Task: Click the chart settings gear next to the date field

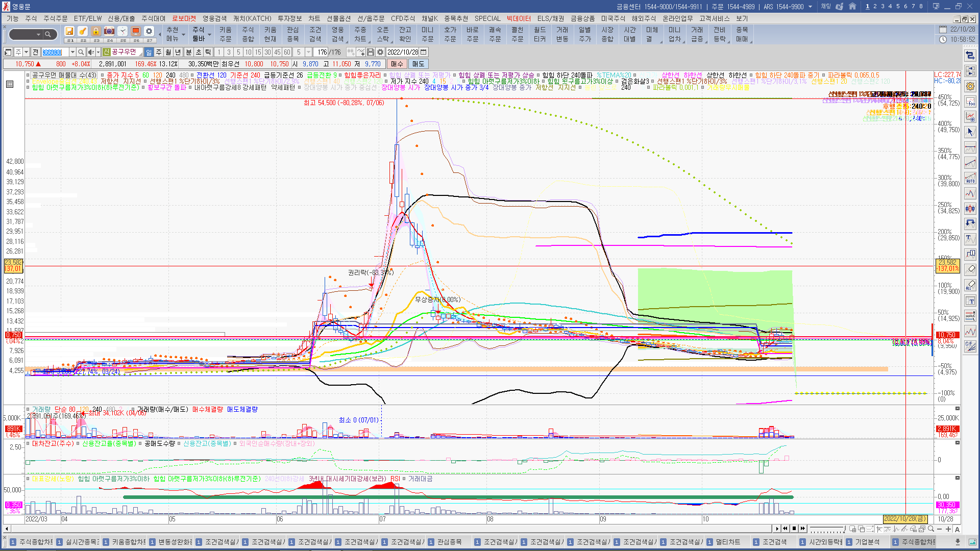Action: tap(380, 52)
